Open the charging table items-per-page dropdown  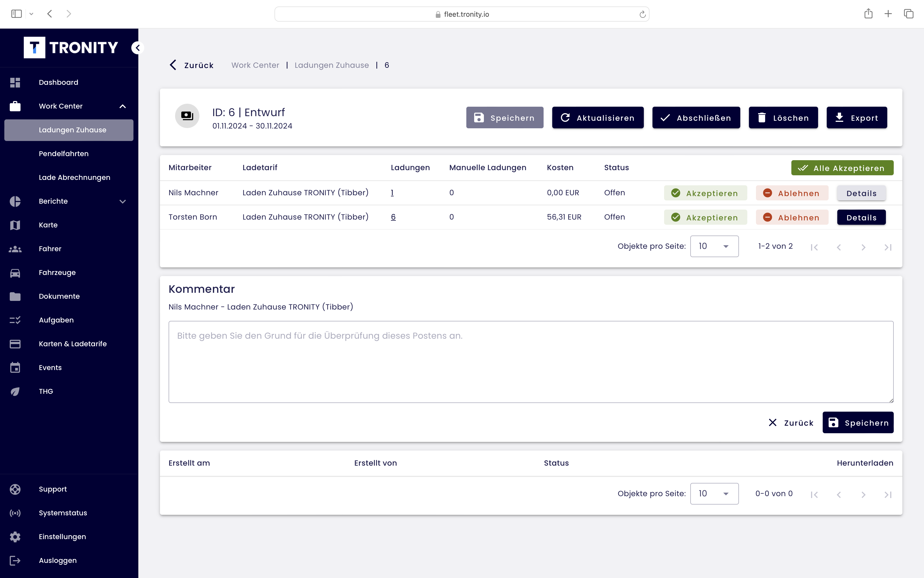(714, 247)
